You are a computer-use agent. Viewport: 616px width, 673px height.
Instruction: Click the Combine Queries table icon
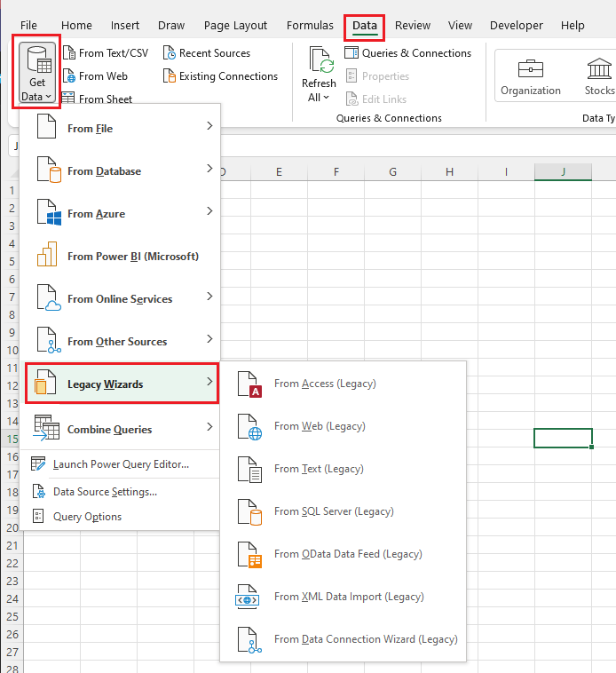(46, 427)
